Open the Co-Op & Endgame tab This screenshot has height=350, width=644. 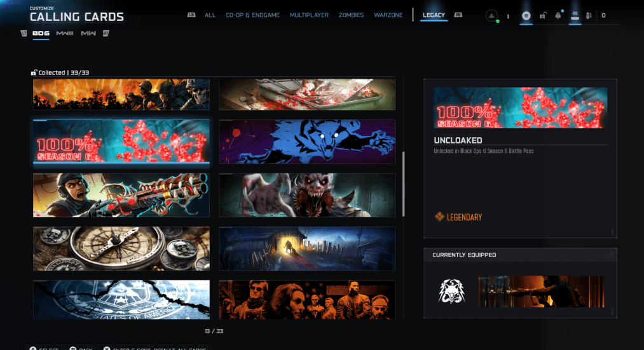(x=252, y=15)
